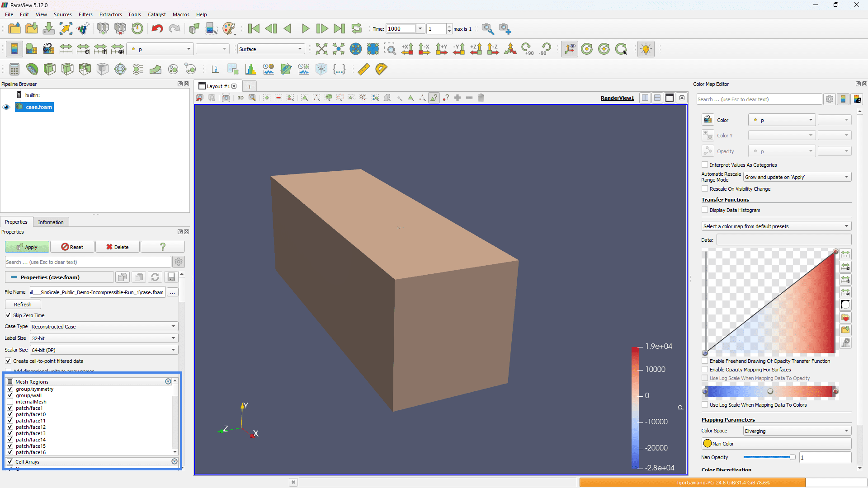
Task: Click the Nan Color swatch
Action: (708, 444)
